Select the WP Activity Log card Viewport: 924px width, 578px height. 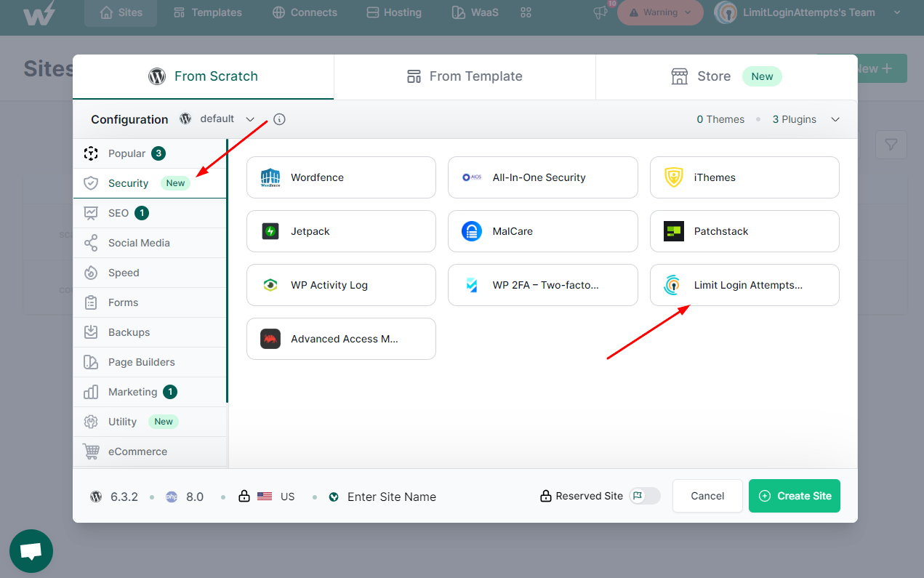click(x=341, y=285)
